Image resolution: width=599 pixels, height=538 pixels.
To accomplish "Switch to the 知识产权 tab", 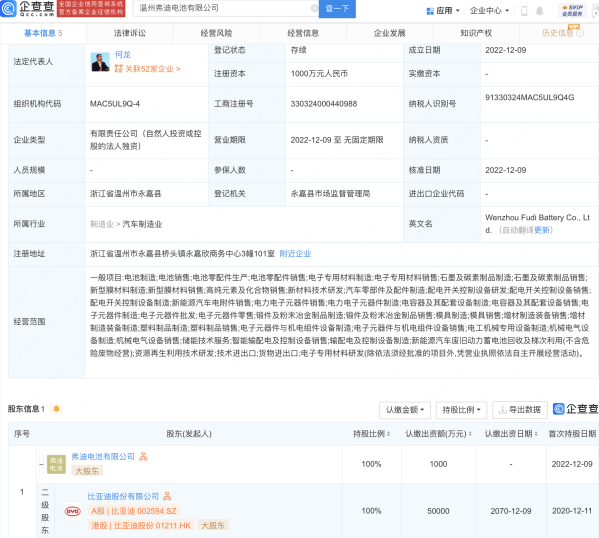I will 476,33.
